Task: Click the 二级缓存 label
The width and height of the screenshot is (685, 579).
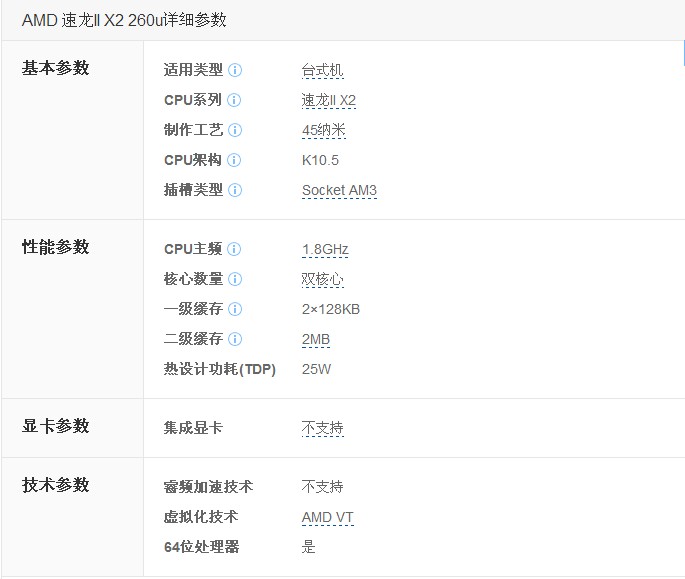Action: (x=193, y=339)
